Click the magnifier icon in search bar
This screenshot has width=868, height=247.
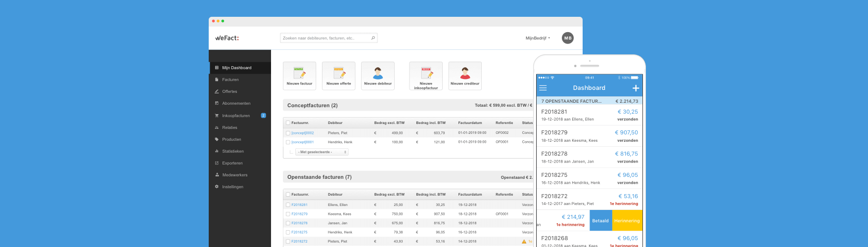[373, 38]
